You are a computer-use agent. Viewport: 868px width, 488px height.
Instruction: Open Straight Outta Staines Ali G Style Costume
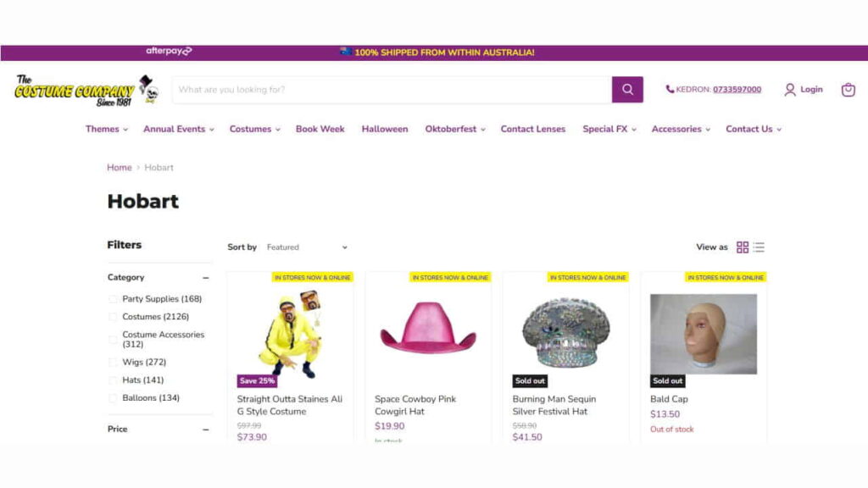[x=290, y=405]
